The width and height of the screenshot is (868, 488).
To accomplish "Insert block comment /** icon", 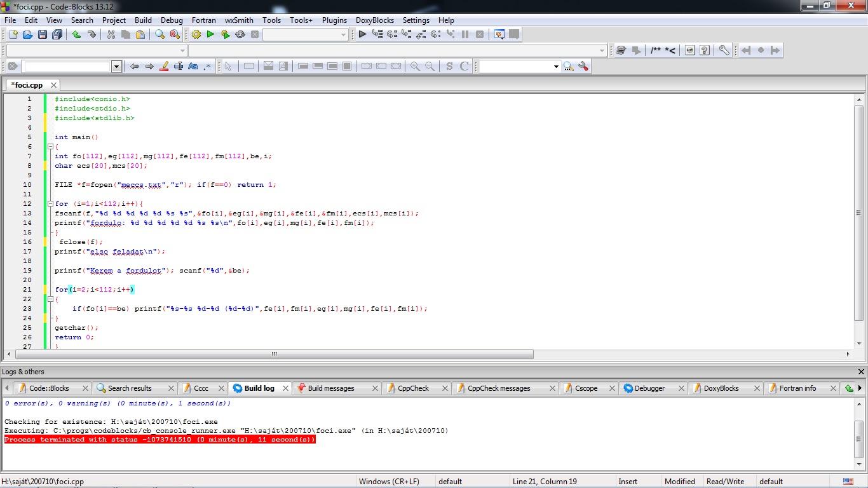I will (x=656, y=50).
